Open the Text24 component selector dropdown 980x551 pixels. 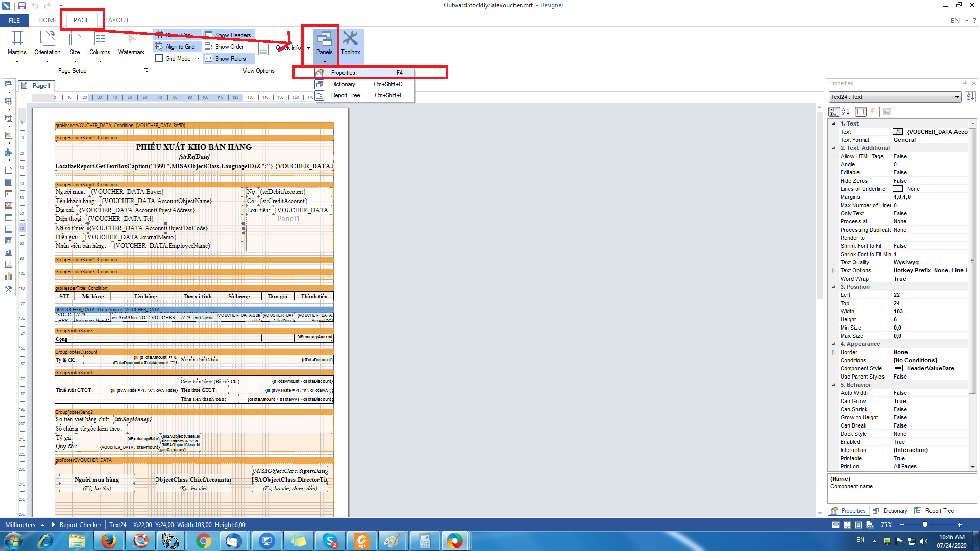[957, 97]
